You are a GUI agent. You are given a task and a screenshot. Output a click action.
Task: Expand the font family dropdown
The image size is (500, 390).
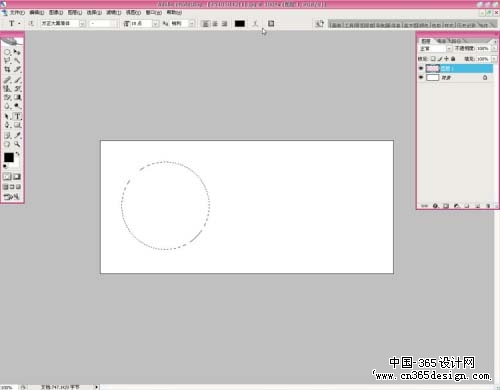point(82,24)
